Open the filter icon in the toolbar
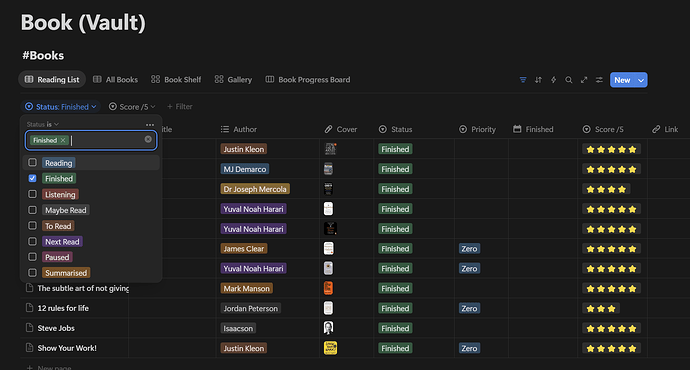The height and width of the screenshot is (370, 690). (x=523, y=80)
